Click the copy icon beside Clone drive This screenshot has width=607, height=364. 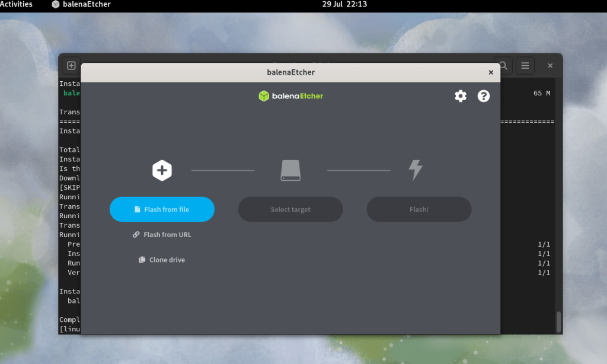click(x=141, y=259)
